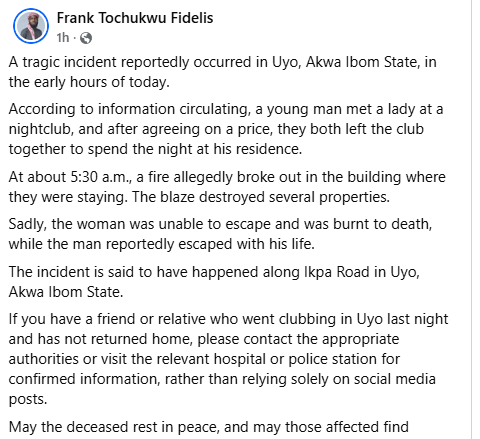Click the word 'posts.' ending the advisory paragraph
This screenshot has width=480, height=439.
(x=28, y=399)
